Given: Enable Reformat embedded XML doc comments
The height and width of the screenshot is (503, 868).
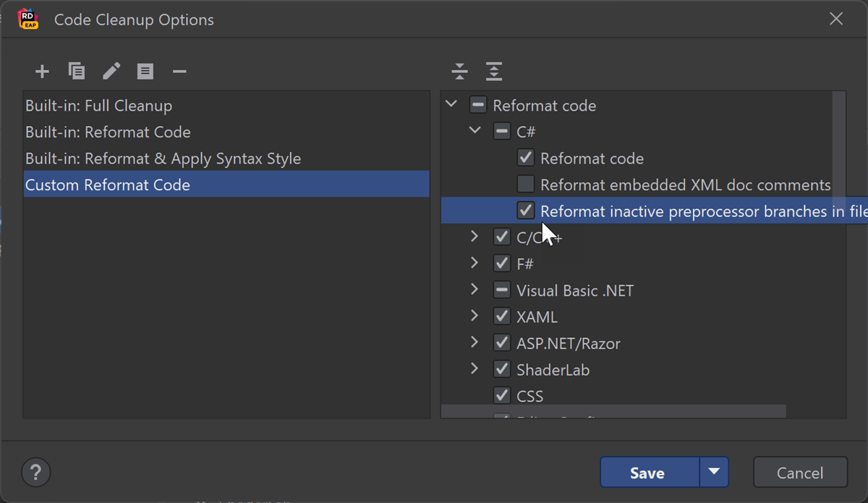Looking at the screenshot, I should (526, 185).
